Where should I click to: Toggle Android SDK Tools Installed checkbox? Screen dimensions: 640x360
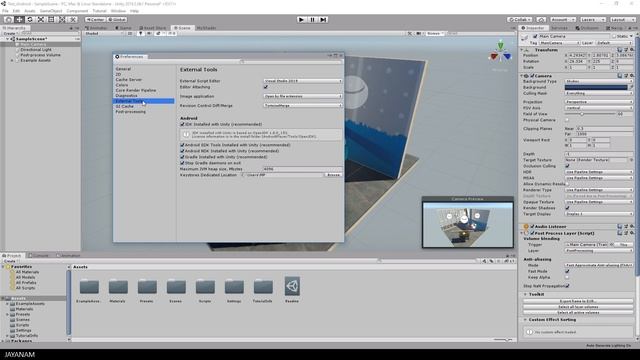click(x=182, y=145)
